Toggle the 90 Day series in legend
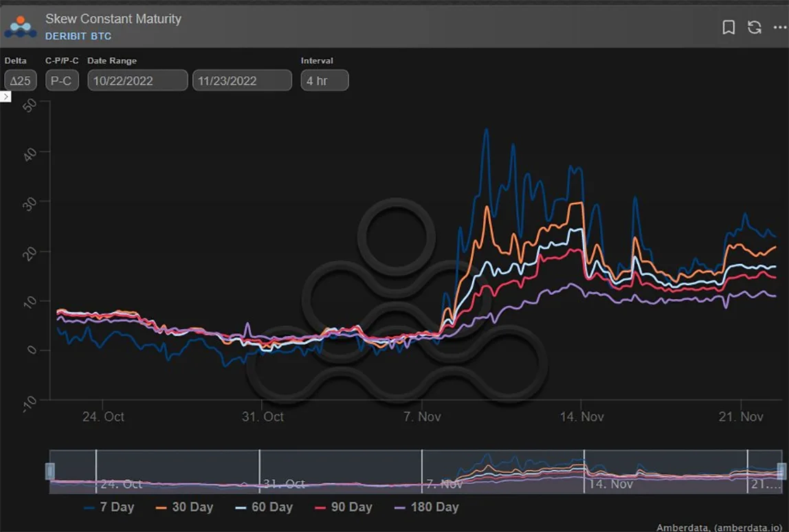789x532 pixels. coord(343,507)
